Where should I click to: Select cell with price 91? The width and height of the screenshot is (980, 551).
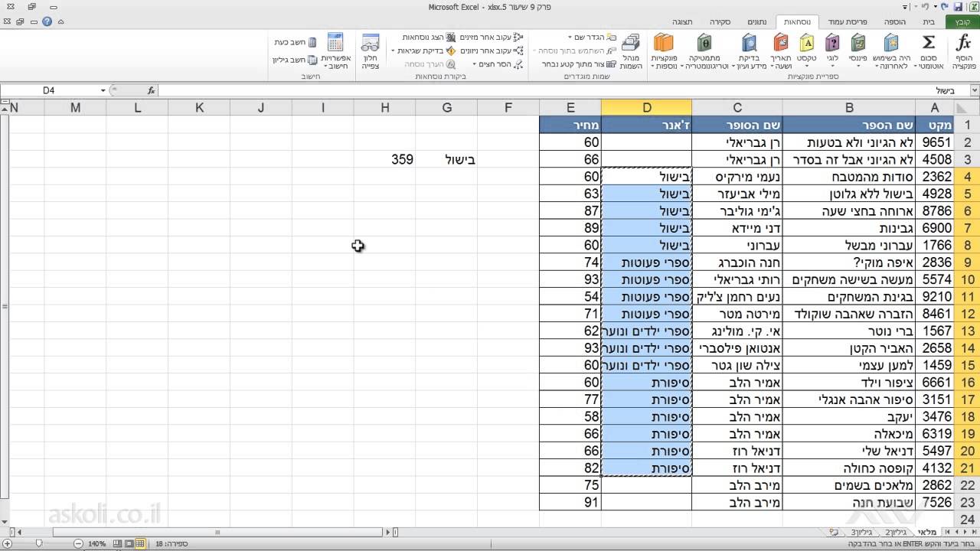(x=570, y=503)
